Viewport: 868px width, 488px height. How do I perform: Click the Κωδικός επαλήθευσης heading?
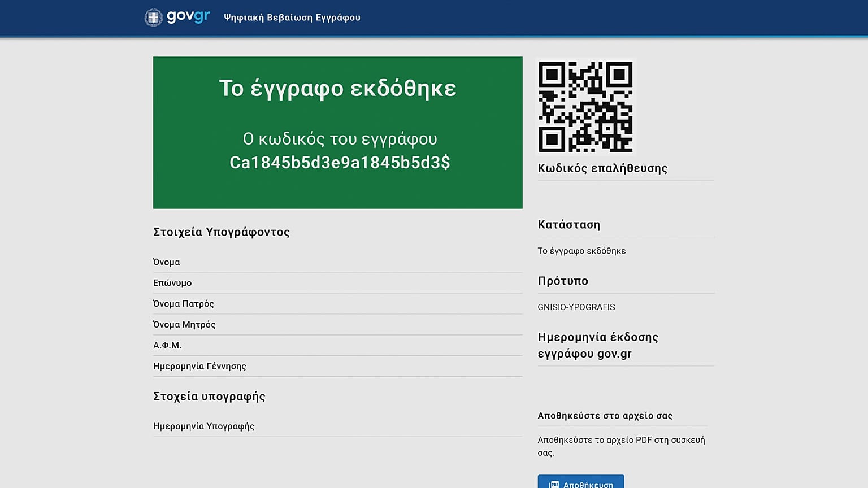(603, 168)
